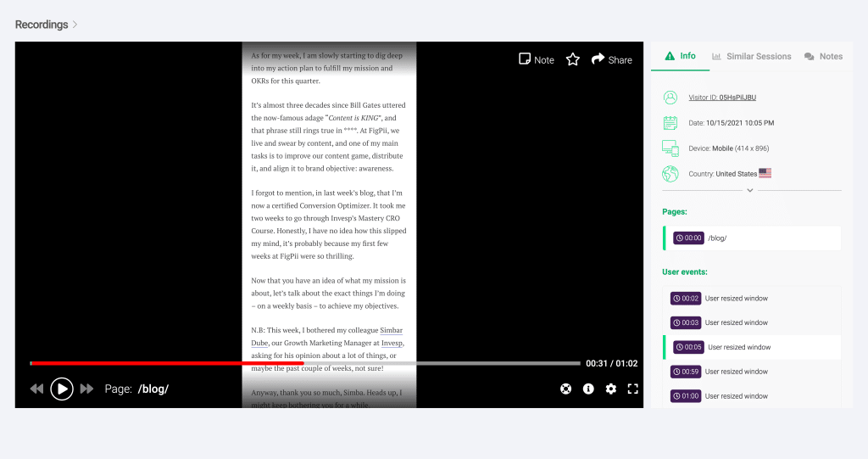This screenshot has height=459, width=868.
Task: Open Visitor ID 05HsPiIJBU link
Action: (722, 98)
